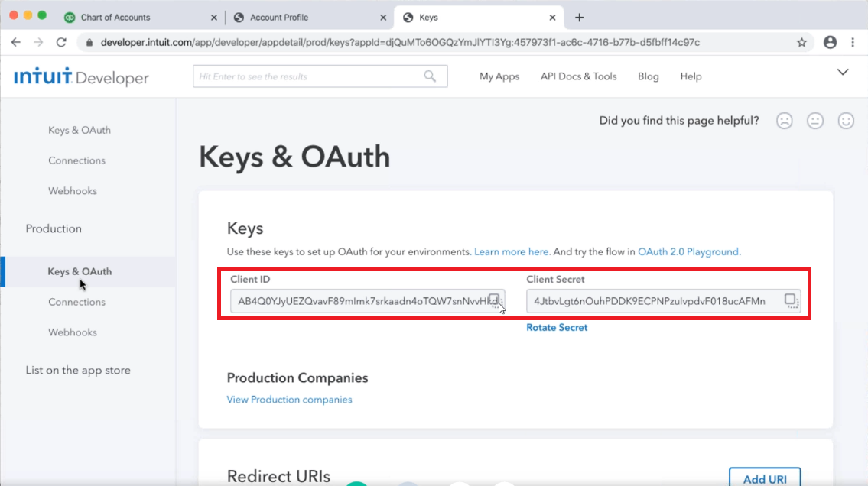
Task: Click the Production Companies heading
Action: tap(297, 377)
